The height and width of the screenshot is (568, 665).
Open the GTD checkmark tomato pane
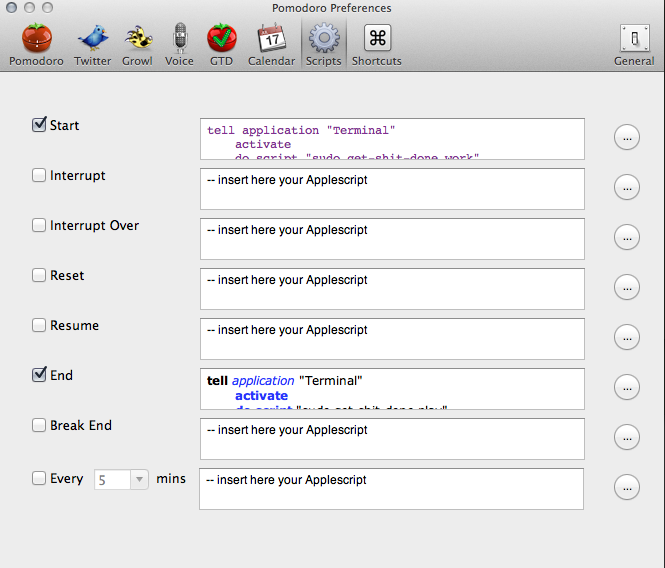click(221, 45)
